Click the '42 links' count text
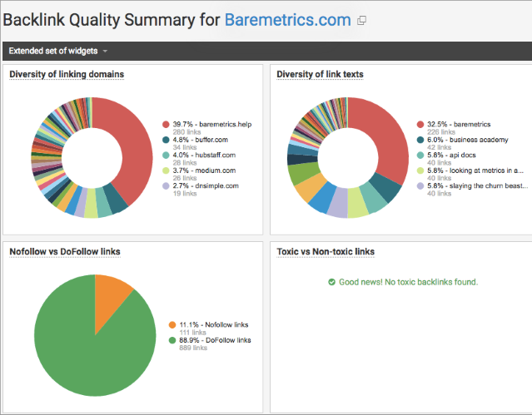 pyautogui.click(x=439, y=147)
